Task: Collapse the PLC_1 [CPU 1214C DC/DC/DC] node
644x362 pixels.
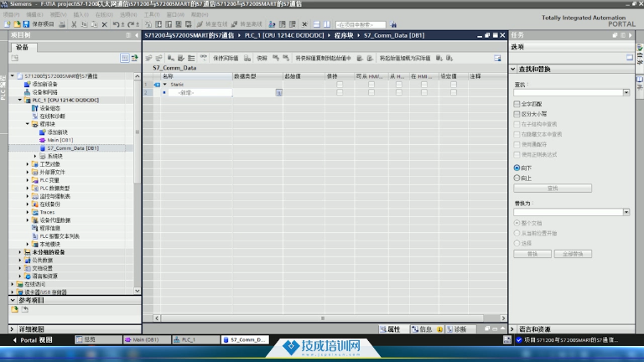Action: [x=20, y=101]
